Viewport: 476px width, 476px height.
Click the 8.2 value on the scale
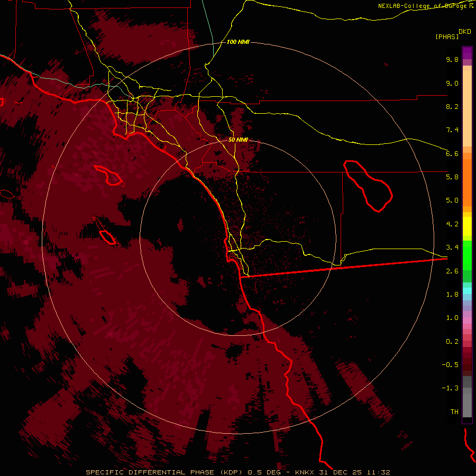[x=452, y=106]
